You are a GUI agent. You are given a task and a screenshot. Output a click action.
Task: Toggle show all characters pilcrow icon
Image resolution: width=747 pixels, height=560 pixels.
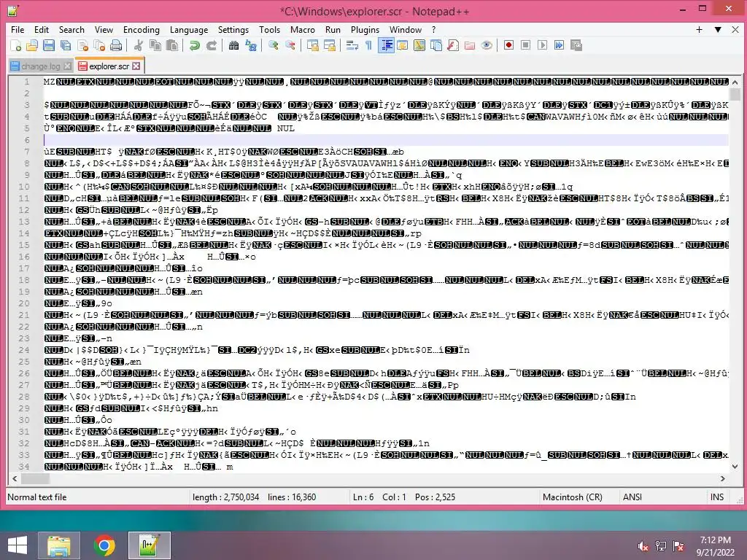(368, 45)
